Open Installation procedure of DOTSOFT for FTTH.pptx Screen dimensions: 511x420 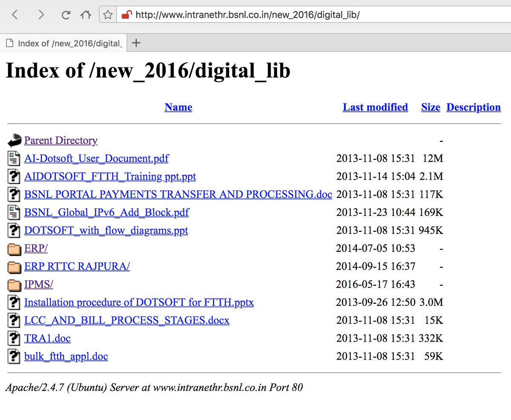click(x=139, y=302)
